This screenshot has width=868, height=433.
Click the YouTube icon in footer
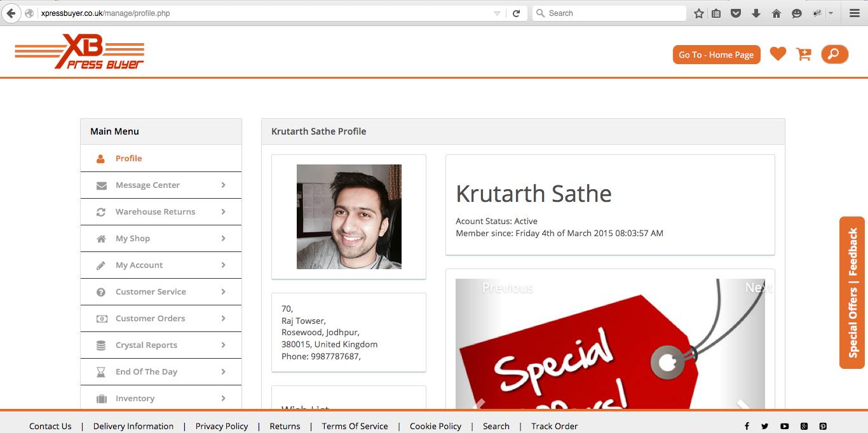[x=784, y=426]
